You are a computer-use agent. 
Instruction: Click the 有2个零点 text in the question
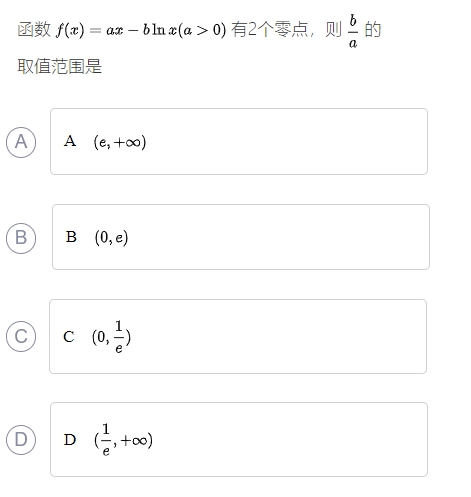point(269,29)
